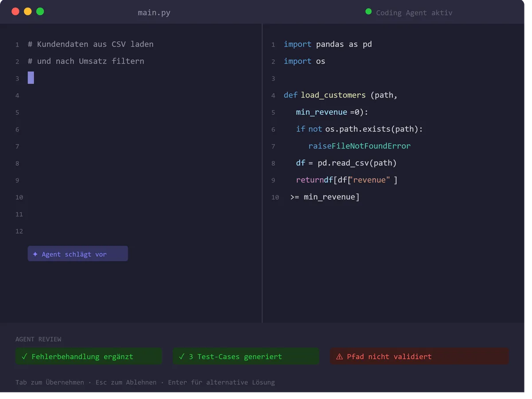Click the green maximize window button

click(x=40, y=12)
